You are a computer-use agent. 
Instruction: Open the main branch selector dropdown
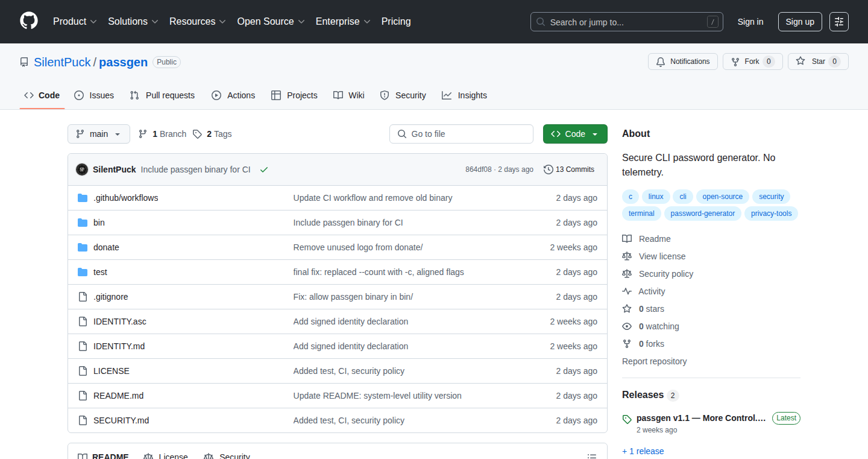pyautogui.click(x=99, y=134)
